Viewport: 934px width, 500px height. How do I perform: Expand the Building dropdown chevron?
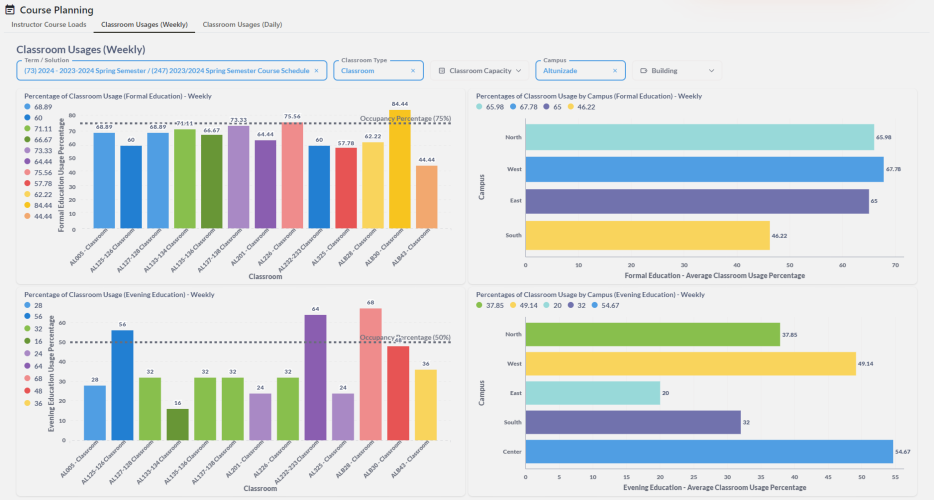pos(711,71)
